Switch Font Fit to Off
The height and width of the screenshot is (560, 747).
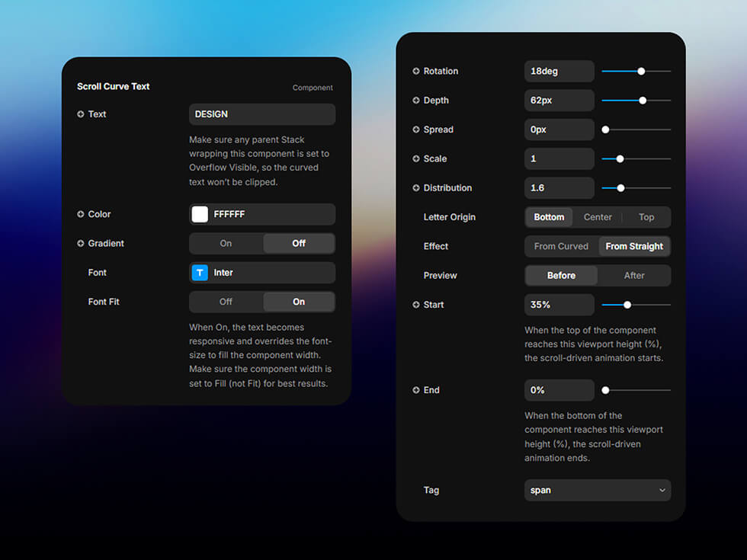[x=225, y=301]
